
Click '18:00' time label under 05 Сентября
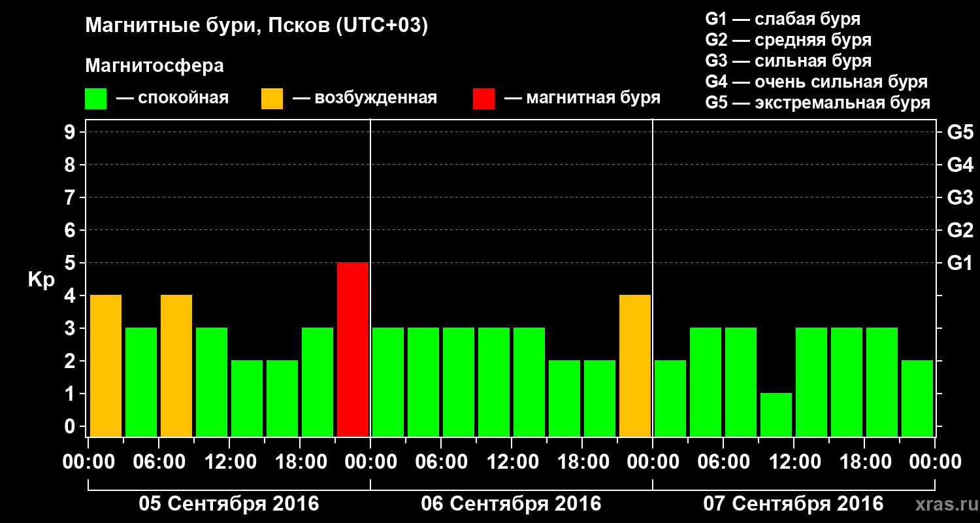pos(300,462)
